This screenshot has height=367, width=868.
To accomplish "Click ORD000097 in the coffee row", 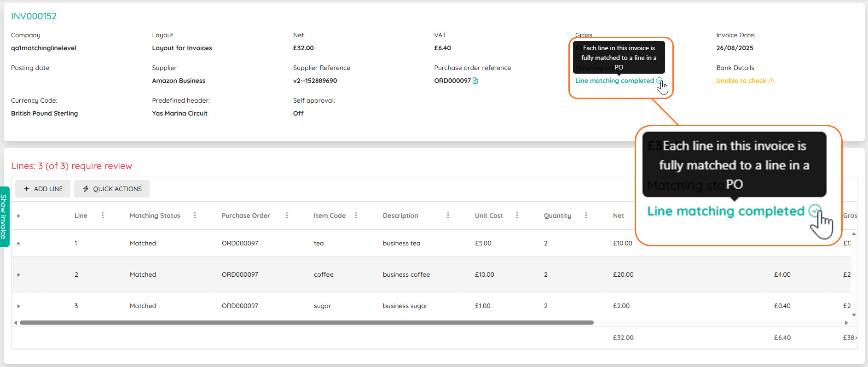I will [x=240, y=274].
